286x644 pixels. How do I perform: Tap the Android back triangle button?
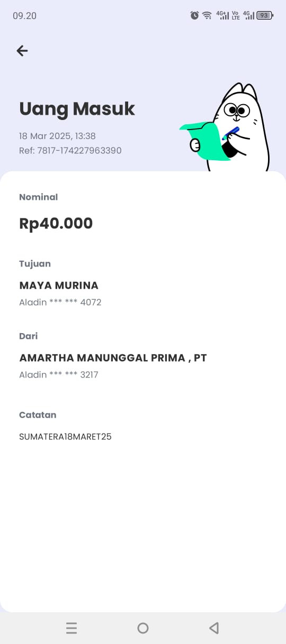pyautogui.click(x=214, y=628)
